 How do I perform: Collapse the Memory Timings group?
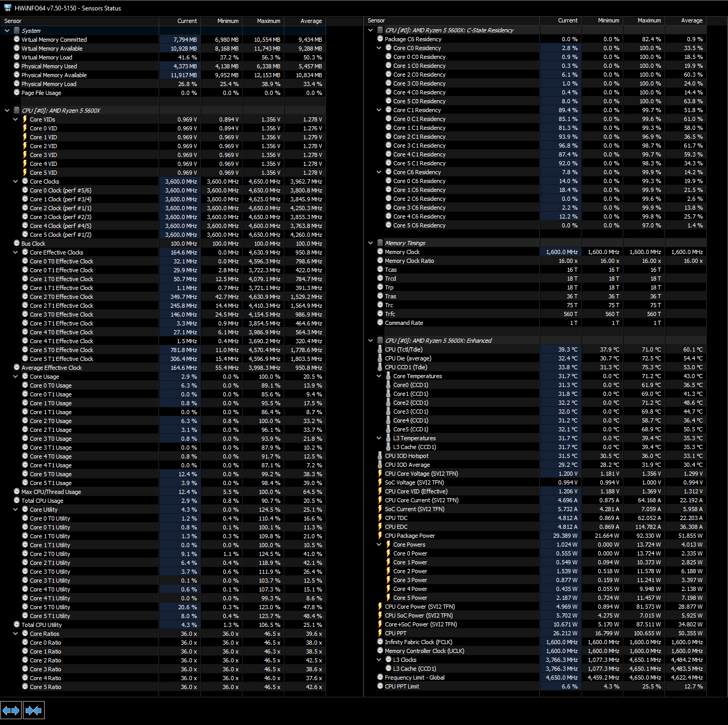tap(370, 243)
